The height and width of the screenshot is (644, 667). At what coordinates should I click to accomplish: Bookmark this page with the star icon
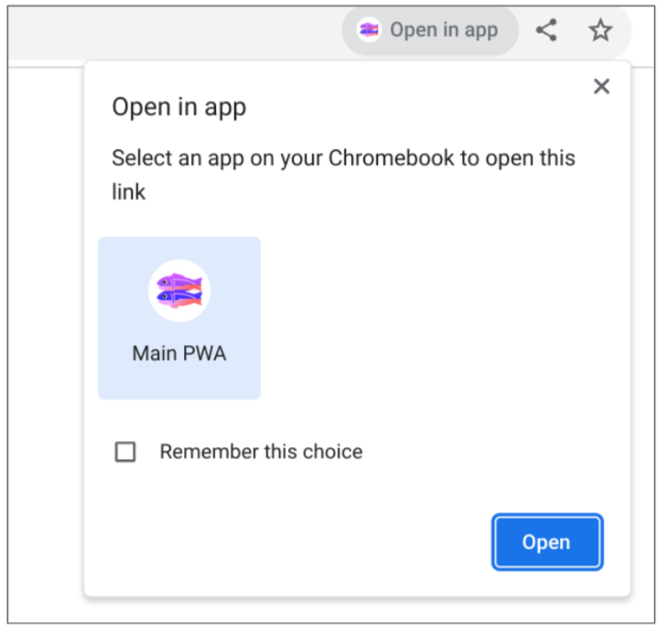point(600,30)
